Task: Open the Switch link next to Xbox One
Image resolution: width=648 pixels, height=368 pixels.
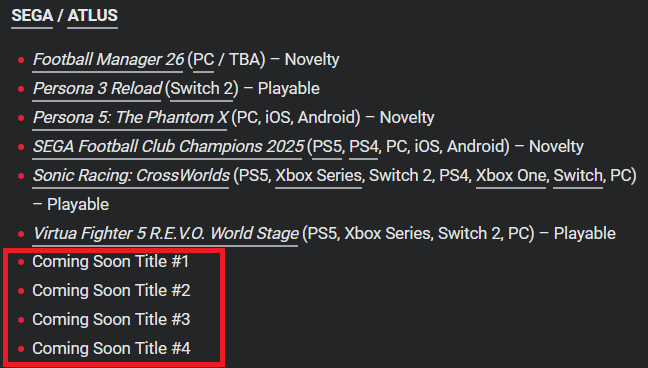Action: point(578,175)
